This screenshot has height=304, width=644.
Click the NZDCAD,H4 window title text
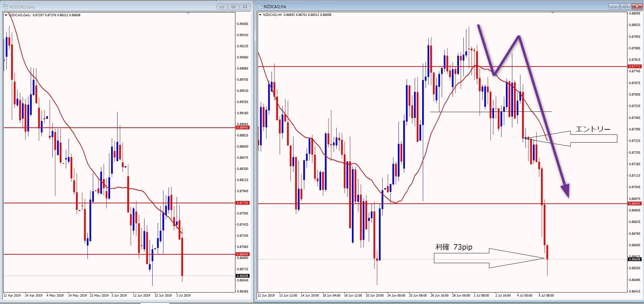click(275, 7)
